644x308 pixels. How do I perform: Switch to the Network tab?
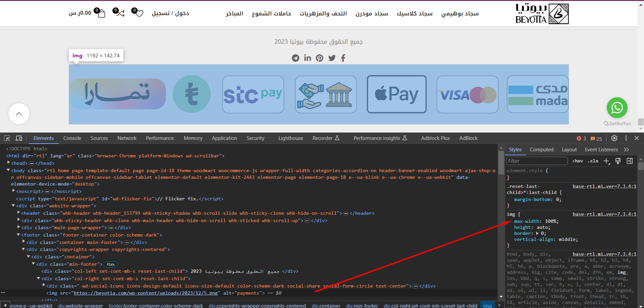(x=127, y=138)
